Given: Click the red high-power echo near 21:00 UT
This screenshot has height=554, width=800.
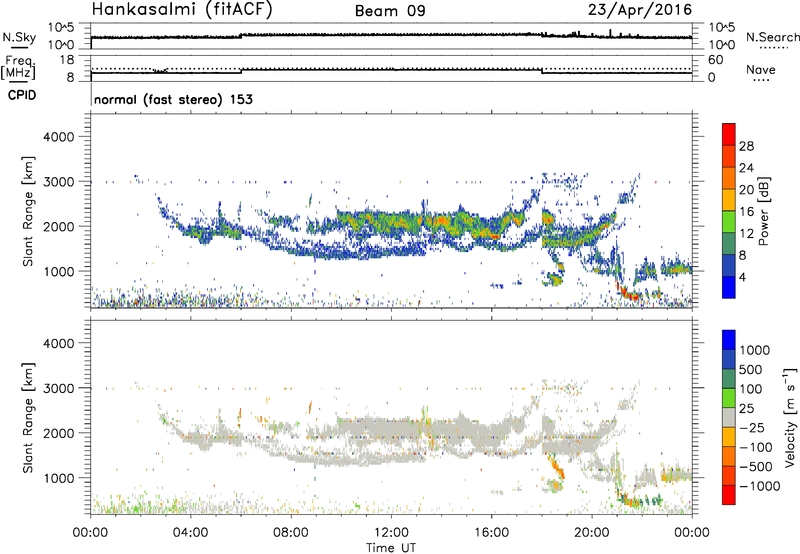Looking at the screenshot, I should coord(627,292).
